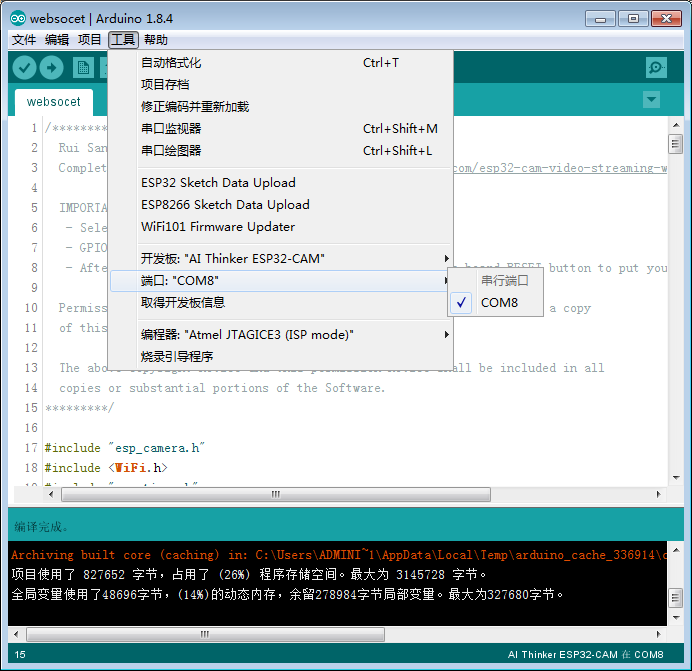
Task: Click AI Thinker ESP32-CAM 在 COM8 status text
Action: coord(585,655)
